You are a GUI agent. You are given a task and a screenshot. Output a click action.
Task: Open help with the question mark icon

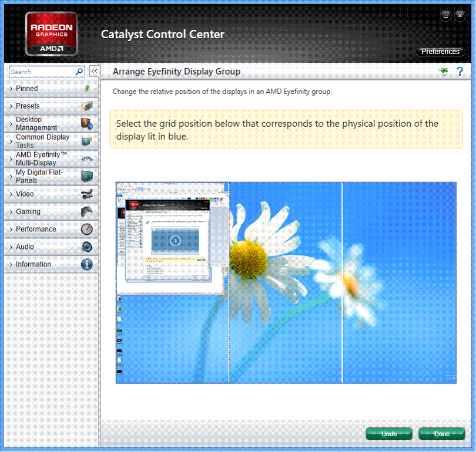pos(460,72)
